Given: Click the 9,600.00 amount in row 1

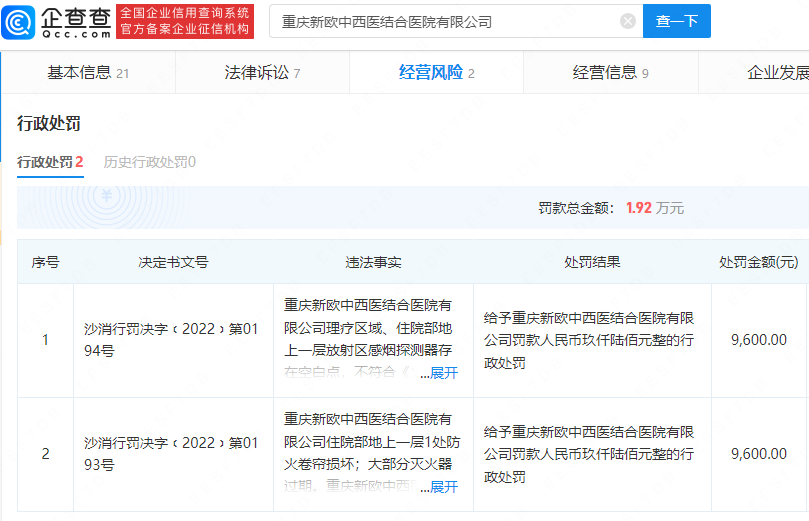Looking at the screenshot, I should pos(758,340).
